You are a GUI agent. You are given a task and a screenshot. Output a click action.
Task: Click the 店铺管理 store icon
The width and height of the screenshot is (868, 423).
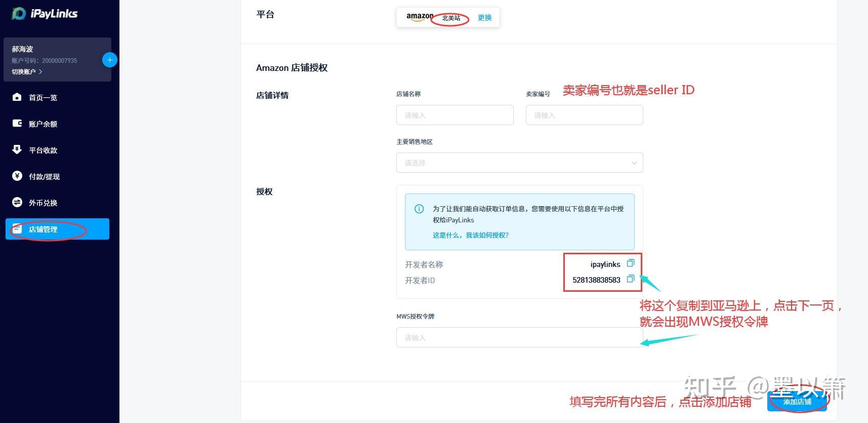click(x=17, y=229)
